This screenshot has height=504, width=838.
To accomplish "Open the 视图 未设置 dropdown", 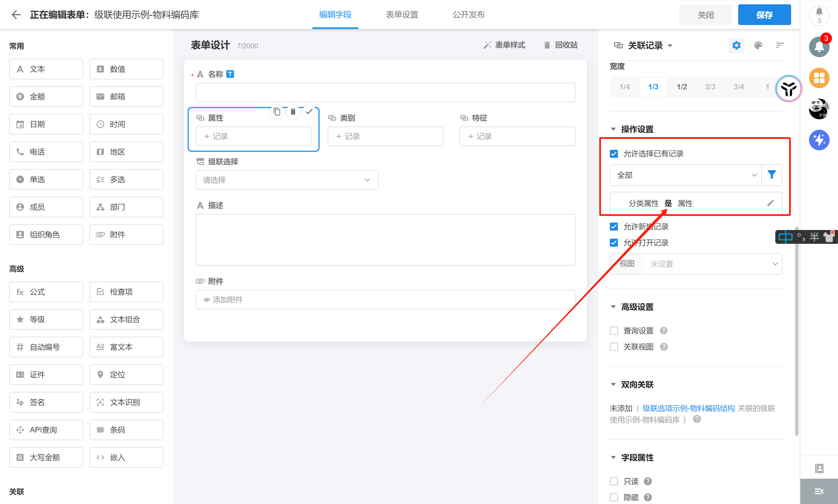I will click(712, 264).
